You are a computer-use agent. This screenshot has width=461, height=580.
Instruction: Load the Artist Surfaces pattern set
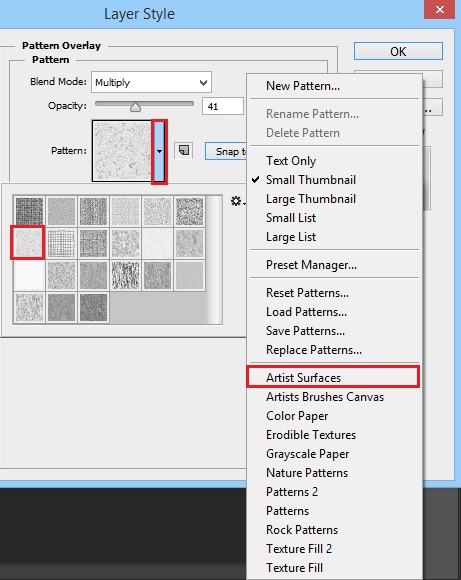tap(334, 378)
